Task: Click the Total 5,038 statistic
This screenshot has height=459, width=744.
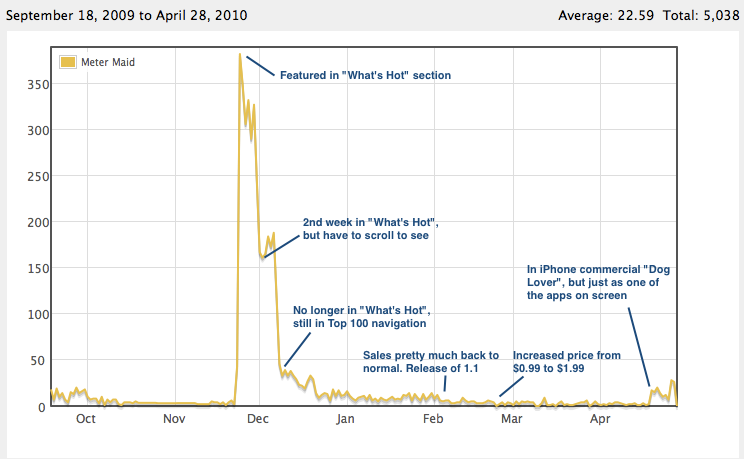Action: click(700, 16)
